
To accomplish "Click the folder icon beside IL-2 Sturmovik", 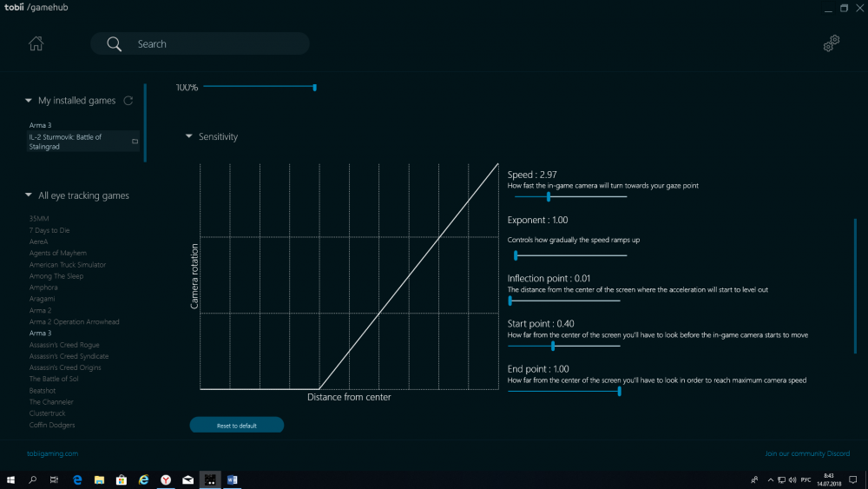I will tap(135, 142).
